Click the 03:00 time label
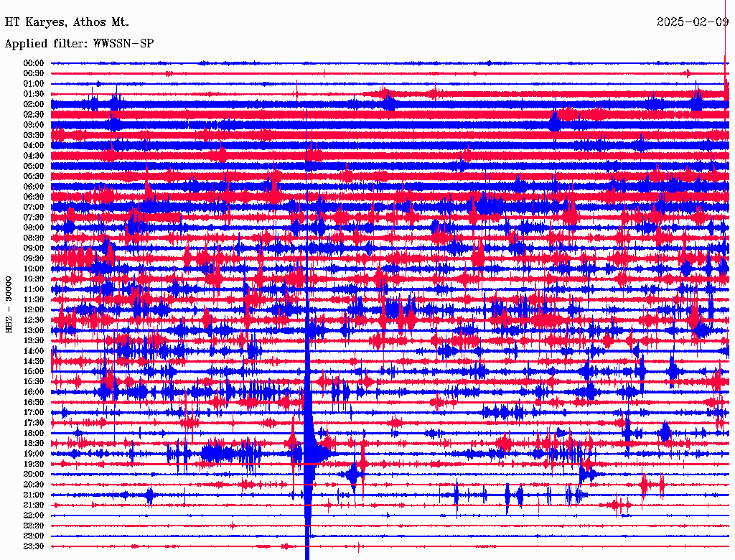This screenshot has height=560, width=735. click(34, 125)
